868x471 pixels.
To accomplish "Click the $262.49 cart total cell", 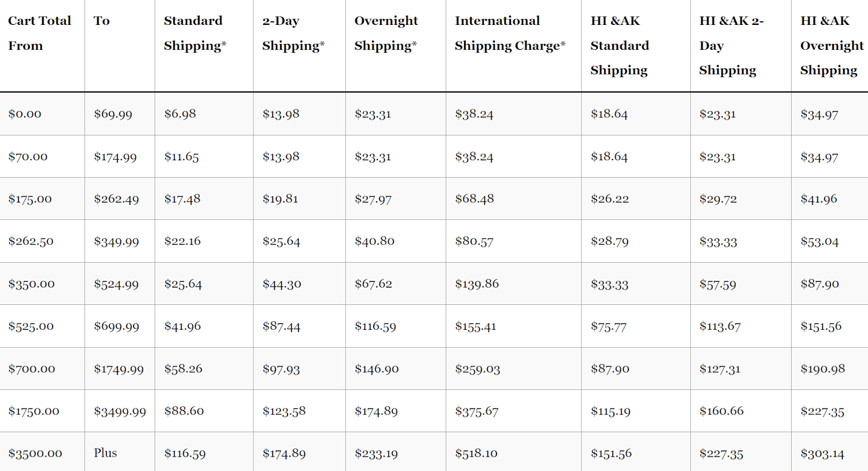I will tap(116, 199).
